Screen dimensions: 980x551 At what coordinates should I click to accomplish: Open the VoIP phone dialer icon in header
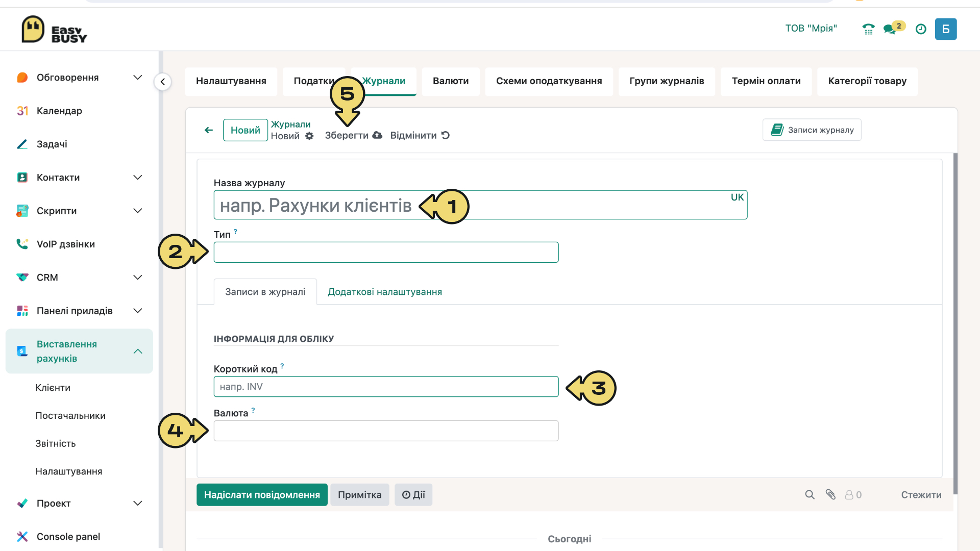[x=868, y=29]
